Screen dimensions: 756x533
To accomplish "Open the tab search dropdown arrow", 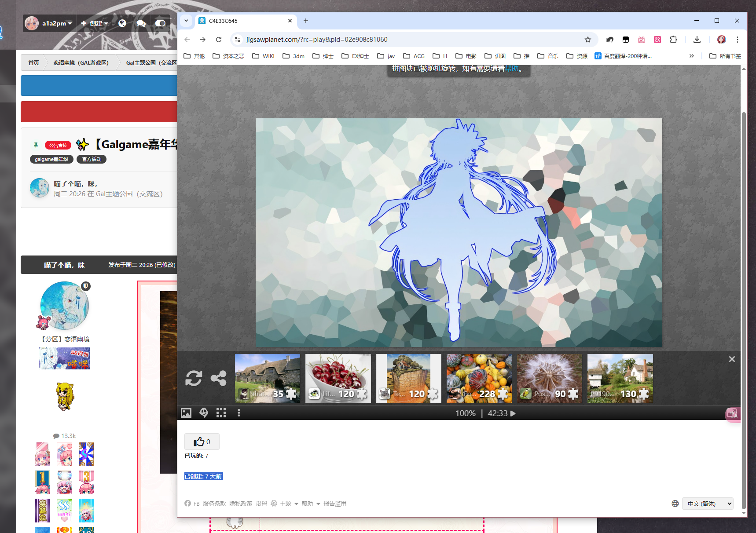I will [186, 21].
